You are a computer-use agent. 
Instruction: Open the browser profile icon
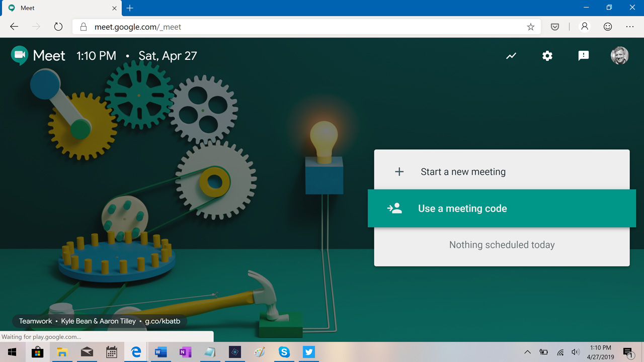click(585, 27)
